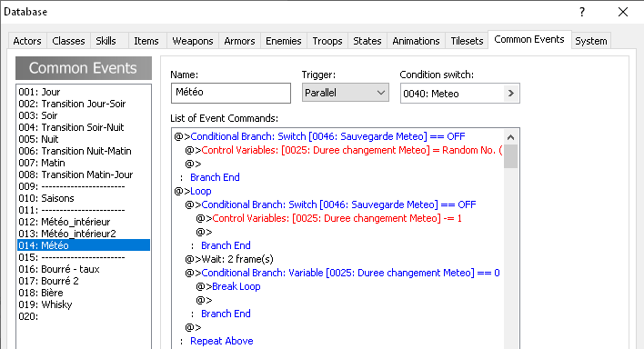644x349 pixels.
Task: Open the System tab
Action: (591, 41)
